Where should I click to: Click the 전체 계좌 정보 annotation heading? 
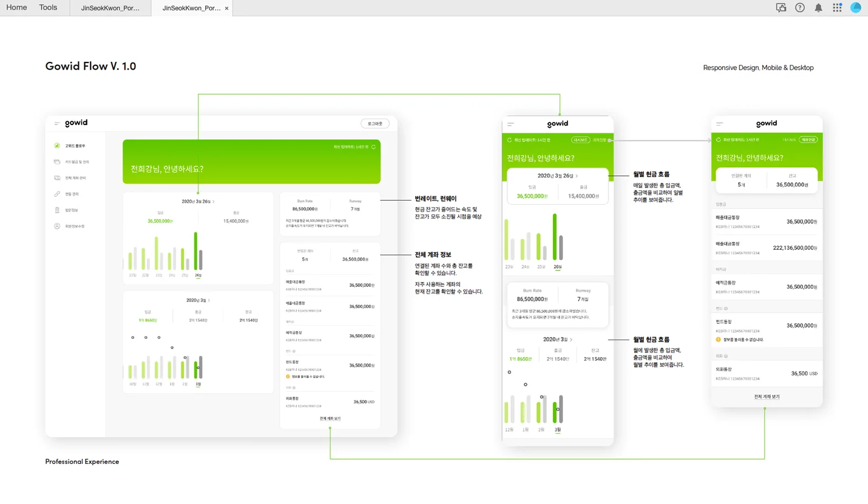pos(433,255)
